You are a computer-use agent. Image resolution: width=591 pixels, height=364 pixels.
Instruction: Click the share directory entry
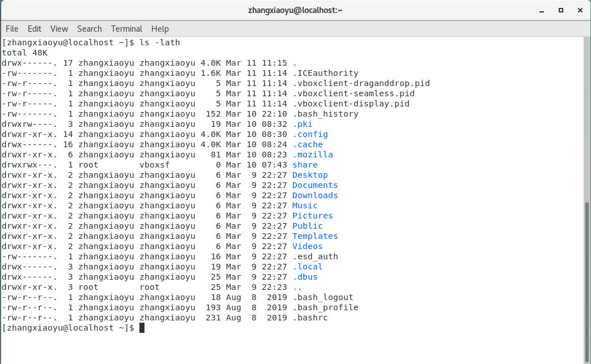[x=305, y=165]
